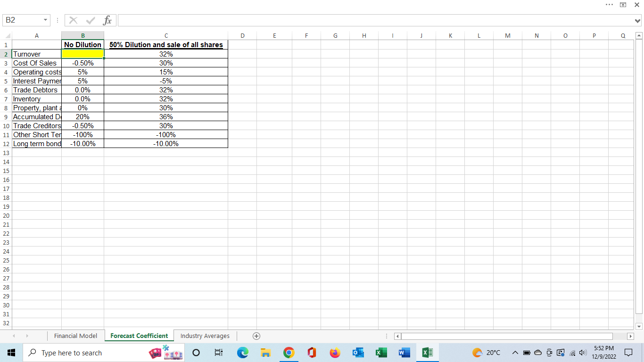This screenshot has width=644, height=362.
Task: Close the Excel window
Action: click(636, 4)
